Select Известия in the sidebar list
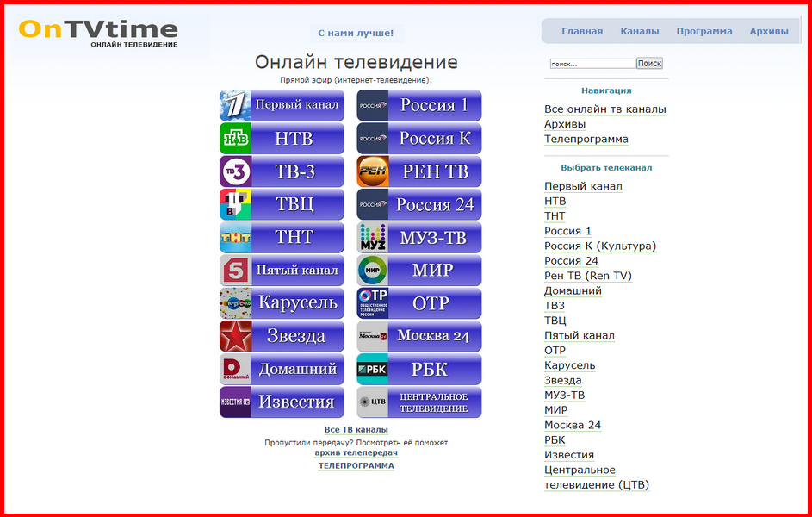Image resolution: width=812 pixels, height=517 pixels. [x=569, y=455]
